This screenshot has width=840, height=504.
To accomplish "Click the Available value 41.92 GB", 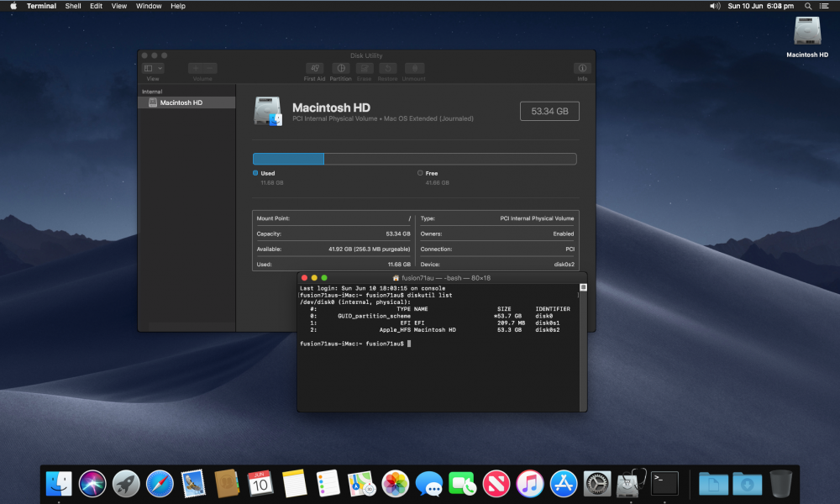I will [369, 249].
